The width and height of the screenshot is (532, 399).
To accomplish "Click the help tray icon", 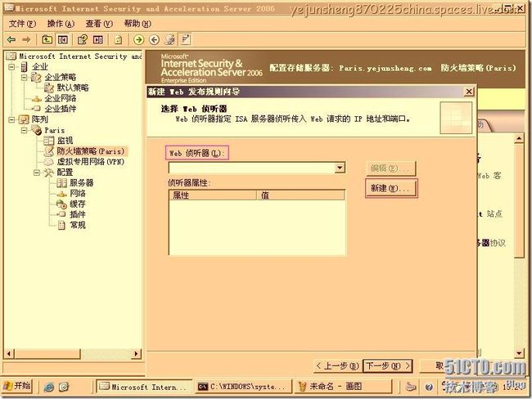I will point(429,387).
